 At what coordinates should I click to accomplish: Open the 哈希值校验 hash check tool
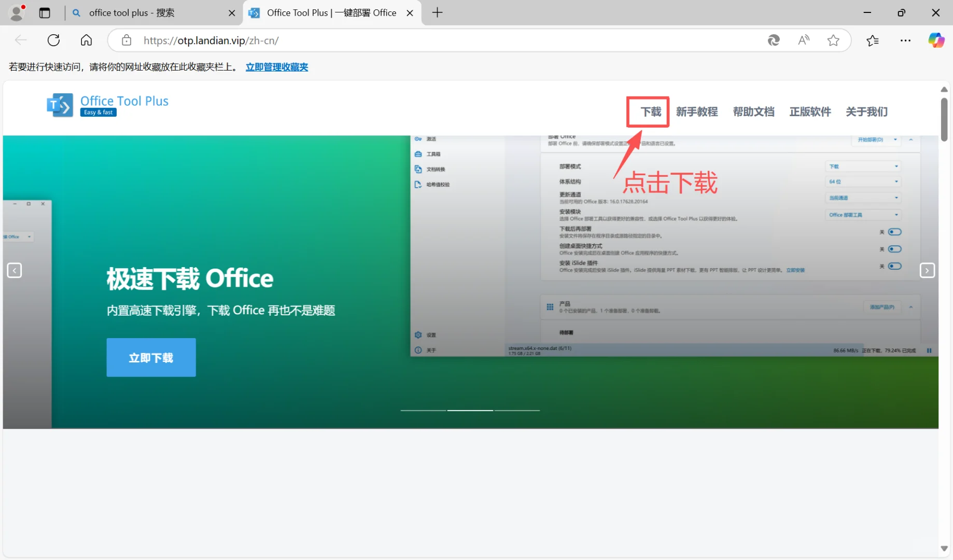(437, 184)
